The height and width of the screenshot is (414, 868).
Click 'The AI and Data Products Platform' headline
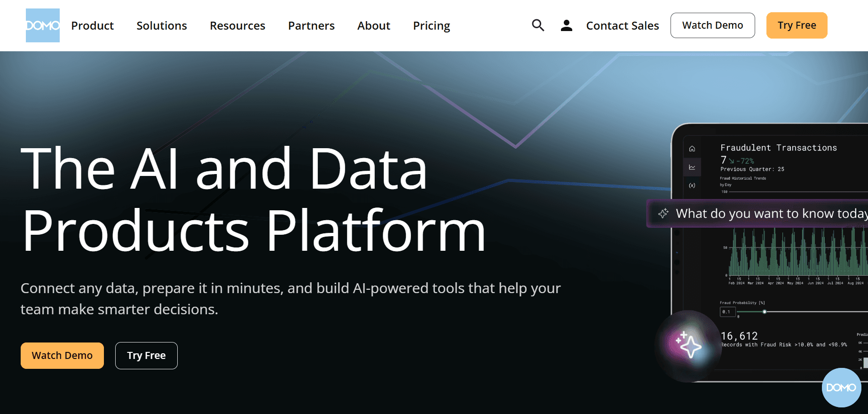[253, 199]
